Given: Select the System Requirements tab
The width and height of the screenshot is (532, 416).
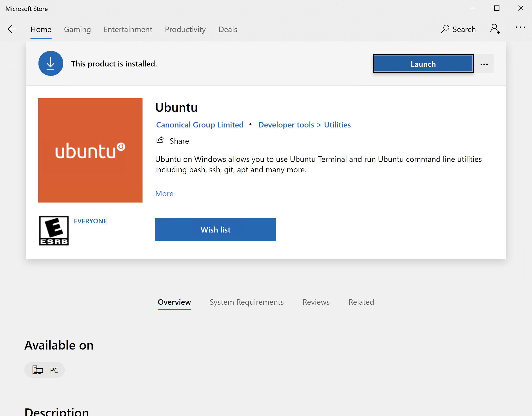Looking at the screenshot, I should [246, 302].
